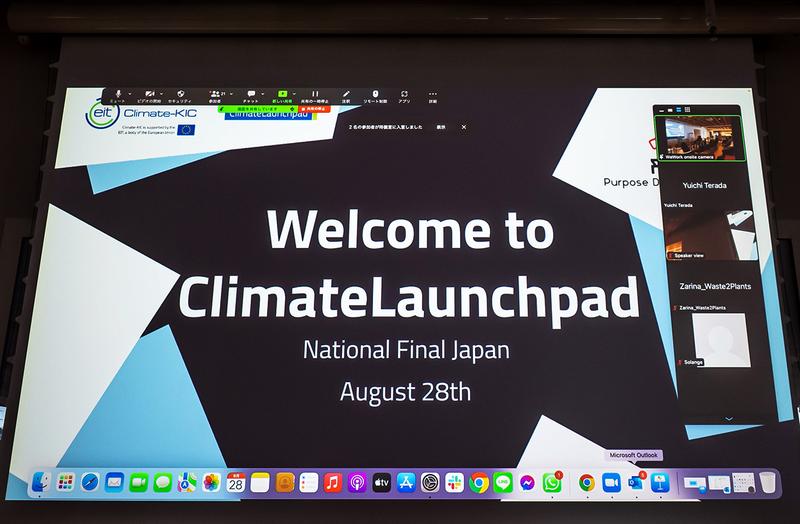Open Podcasts from the Dock
Viewport: 800px width, 524px height.
click(x=357, y=483)
